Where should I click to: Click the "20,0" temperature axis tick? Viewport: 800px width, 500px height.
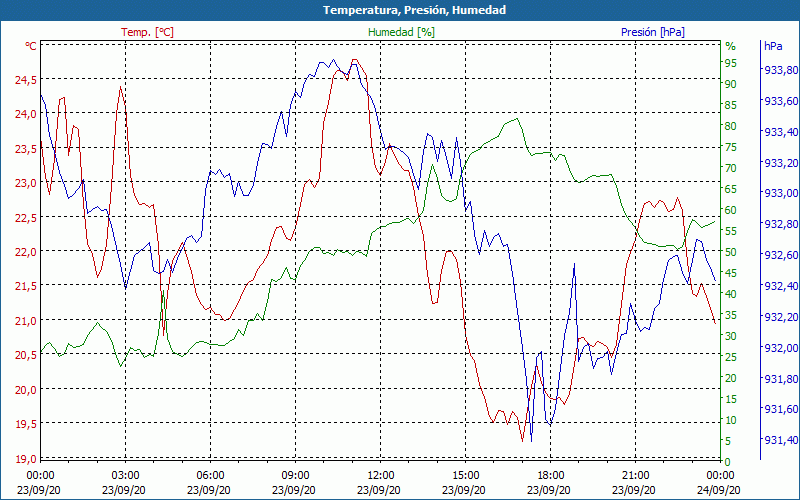[26, 390]
